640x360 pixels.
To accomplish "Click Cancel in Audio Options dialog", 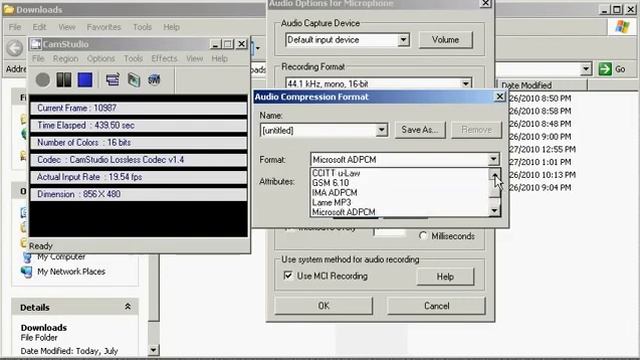I will point(436,306).
